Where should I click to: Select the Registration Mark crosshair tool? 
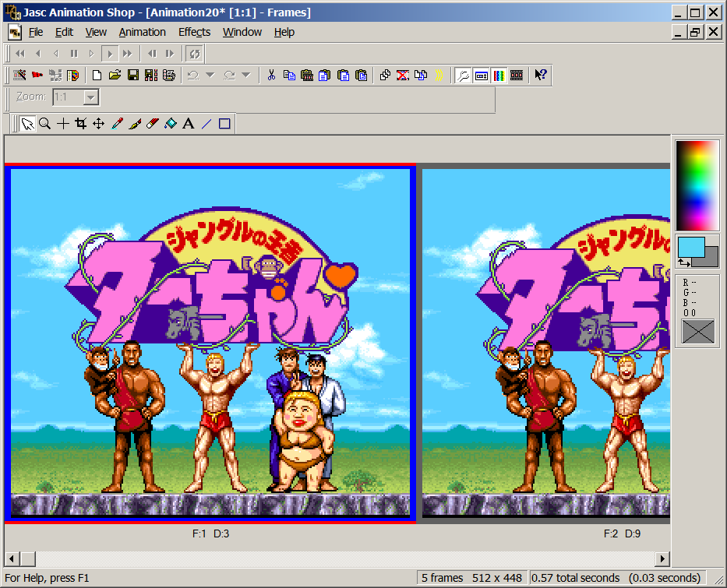pos(63,124)
